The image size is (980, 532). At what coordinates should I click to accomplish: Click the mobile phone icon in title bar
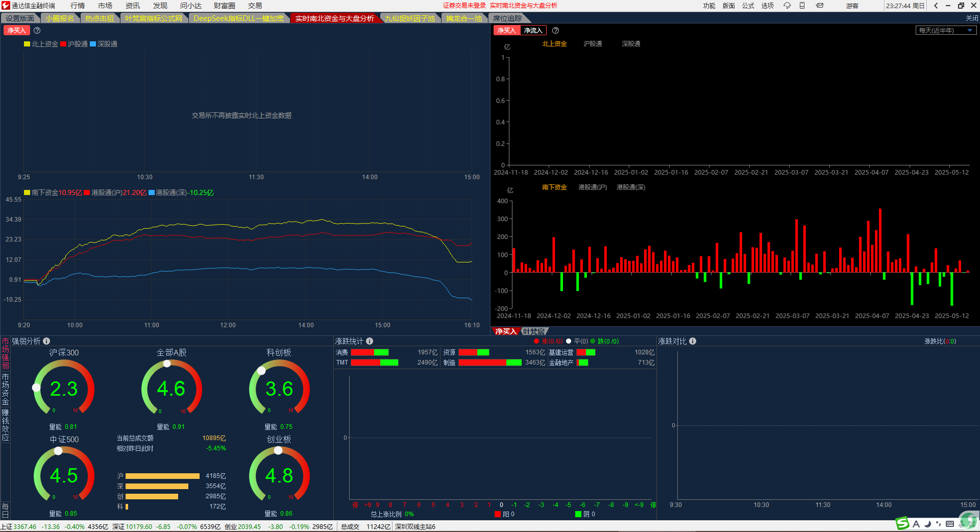(x=802, y=6)
